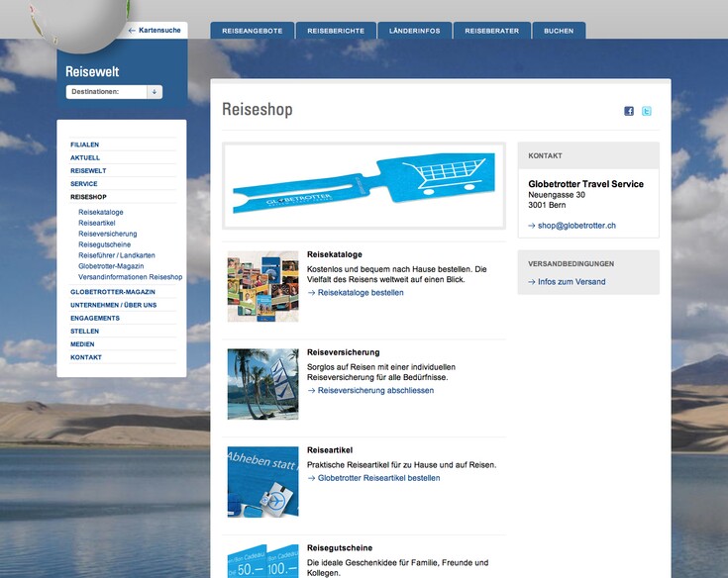Open Unternehmen / Über uns sidebar item
This screenshot has width=728, height=578.
pyautogui.click(x=113, y=305)
